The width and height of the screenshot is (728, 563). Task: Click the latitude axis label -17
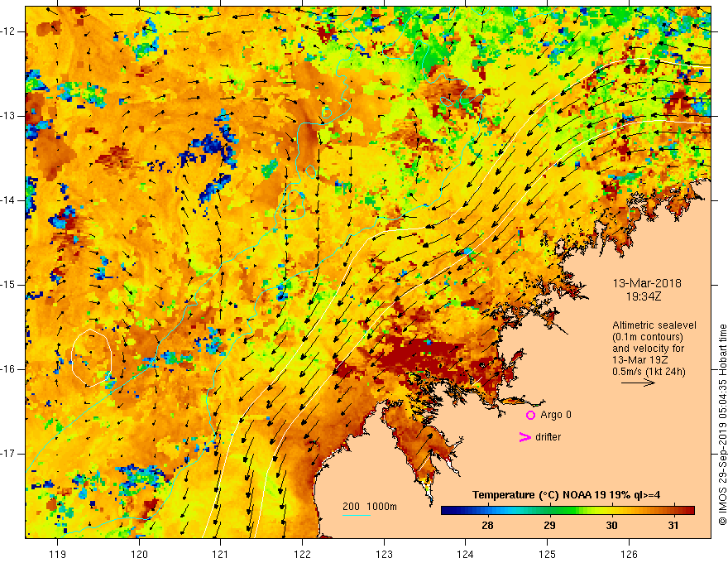pyautogui.click(x=9, y=454)
